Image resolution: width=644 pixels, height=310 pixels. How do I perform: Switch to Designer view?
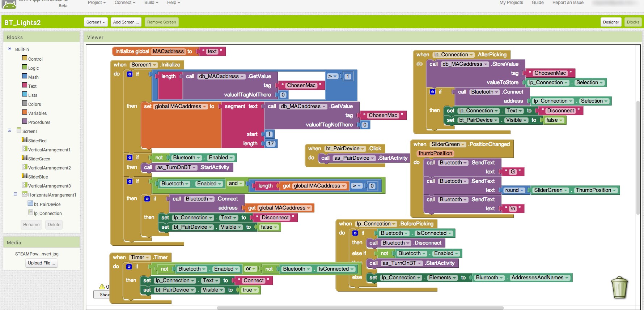coord(611,22)
